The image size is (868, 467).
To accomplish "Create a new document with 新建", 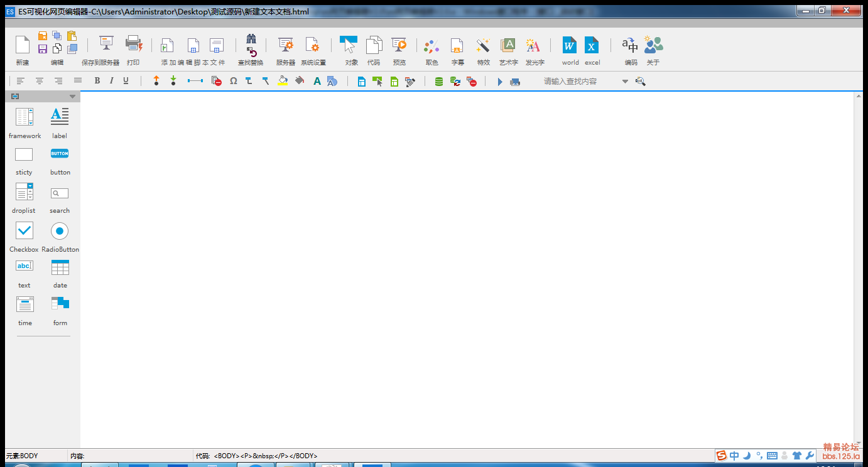I will pyautogui.click(x=23, y=45).
